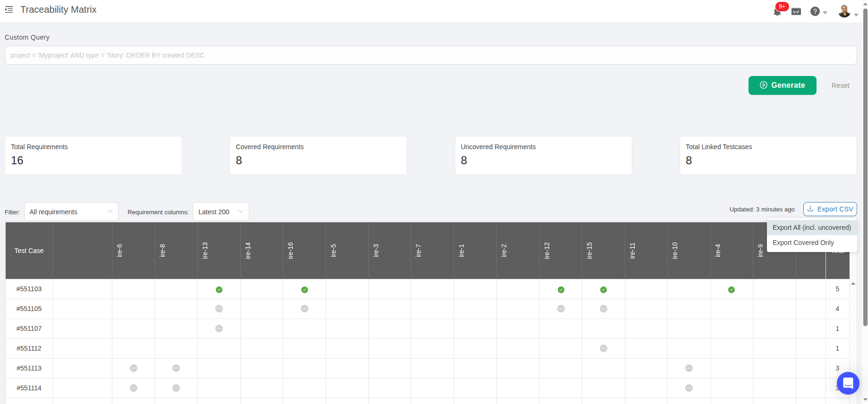Open test case #551107

(x=29, y=328)
